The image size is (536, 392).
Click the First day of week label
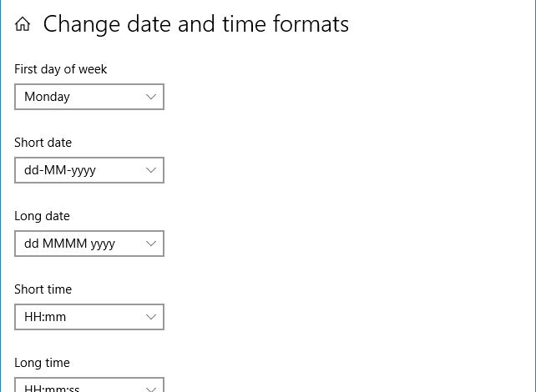60,69
